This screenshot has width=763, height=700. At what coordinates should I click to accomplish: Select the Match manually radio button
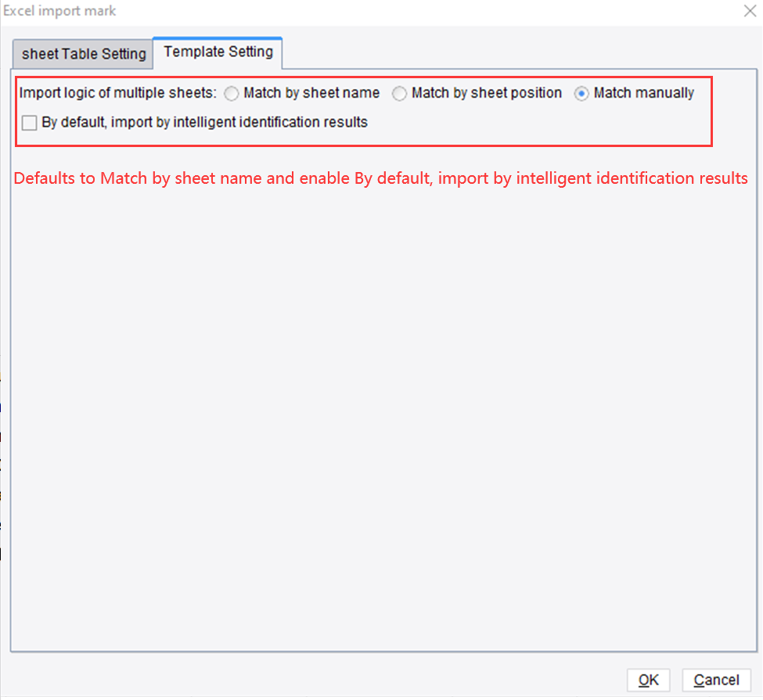coord(581,92)
